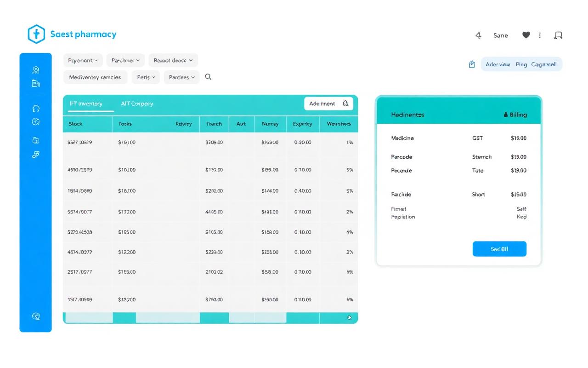Select the Ping tab
This screenshot has width=588, height=368.
[x=521, y=64]
